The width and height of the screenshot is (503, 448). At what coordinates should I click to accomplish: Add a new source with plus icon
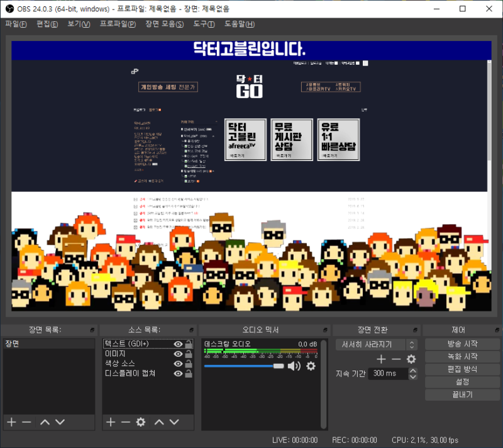[111, 422]
